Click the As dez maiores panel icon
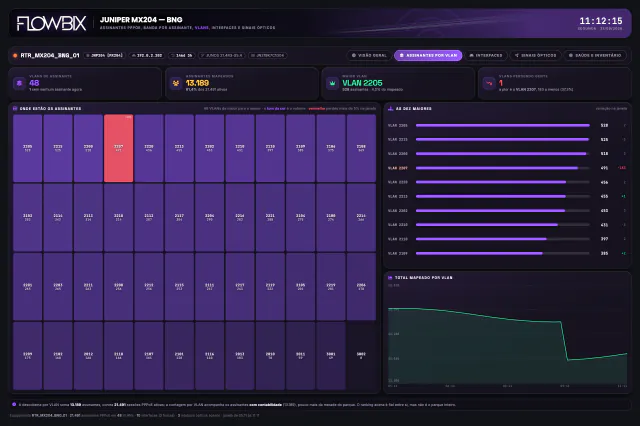 391,109
